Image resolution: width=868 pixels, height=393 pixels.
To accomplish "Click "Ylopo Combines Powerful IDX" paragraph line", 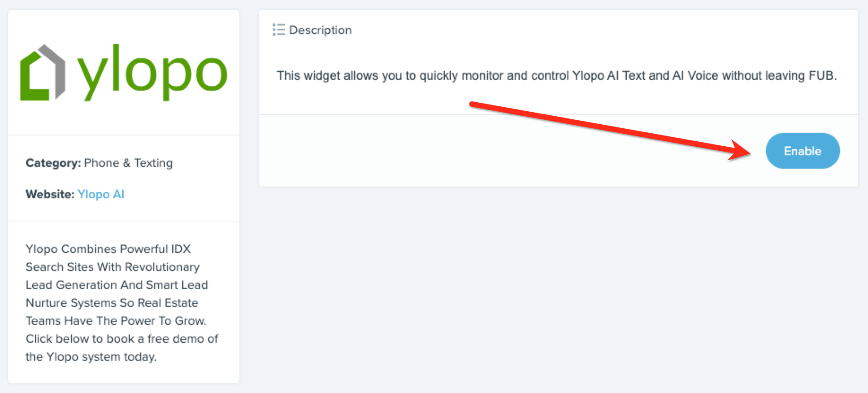I will coord(108,249).
